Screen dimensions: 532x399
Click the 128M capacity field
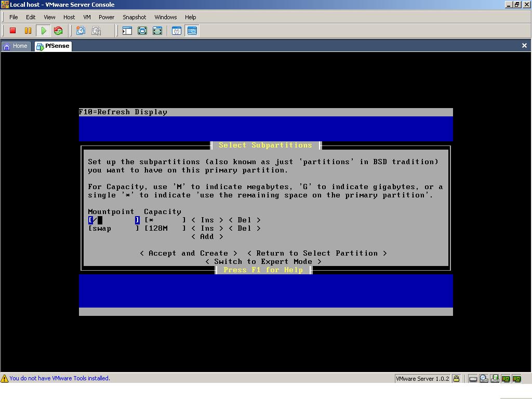click(x=165, y=229)
